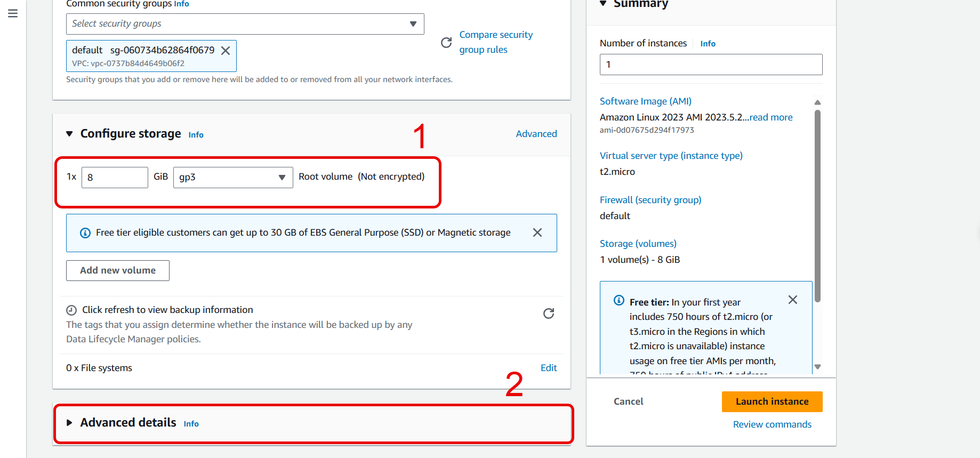The image size is (980, 458).
Task: Refresh backup information
Action: click(548, 314)
